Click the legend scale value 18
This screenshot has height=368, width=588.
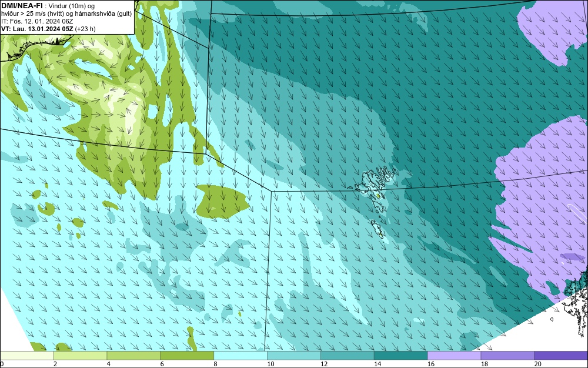pos(484,364)
